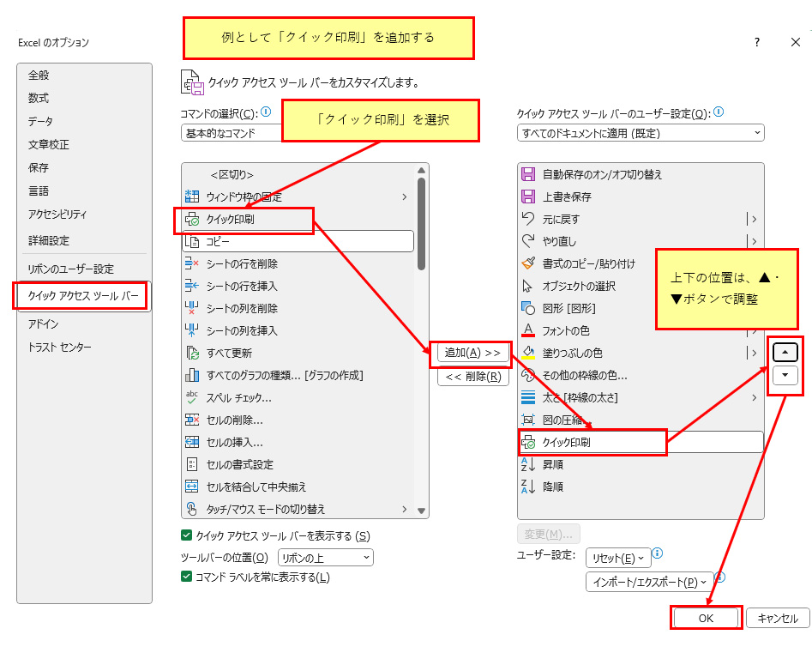
Task: Select the Undo icon in right list
Action: (528, 219)
